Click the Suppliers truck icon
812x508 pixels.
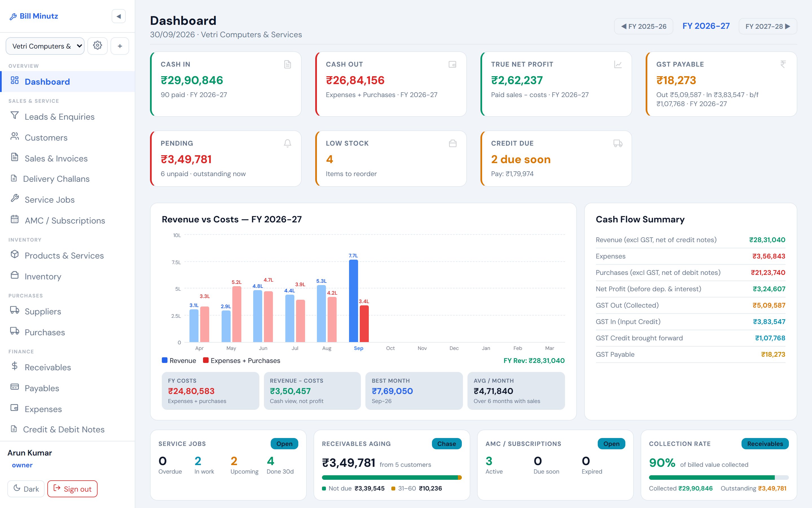15,310
